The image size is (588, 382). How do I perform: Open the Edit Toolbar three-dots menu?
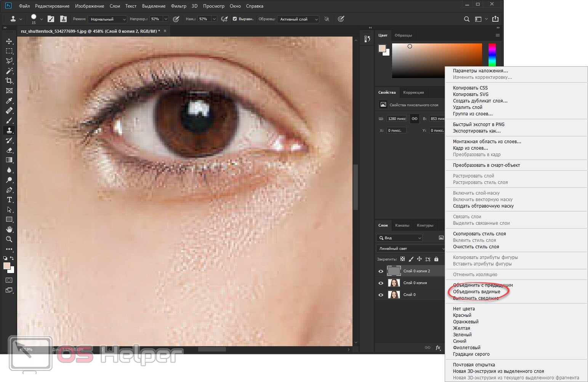click(9, 249)
